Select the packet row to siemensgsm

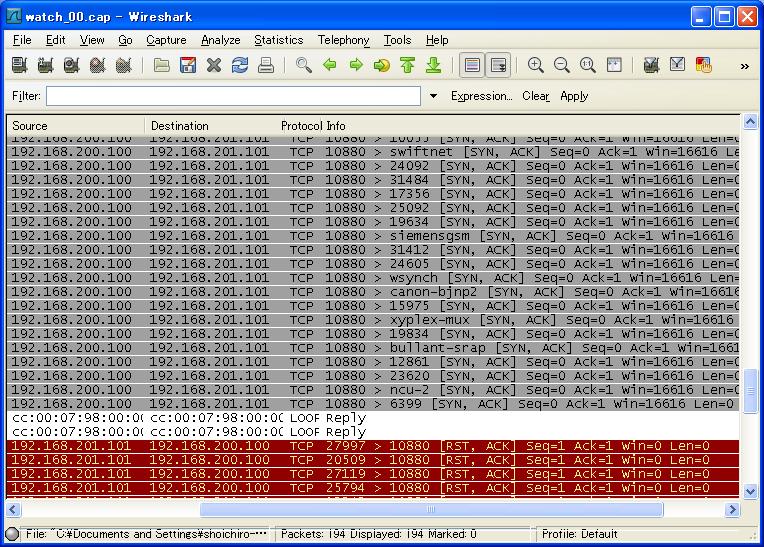point(373,236)
